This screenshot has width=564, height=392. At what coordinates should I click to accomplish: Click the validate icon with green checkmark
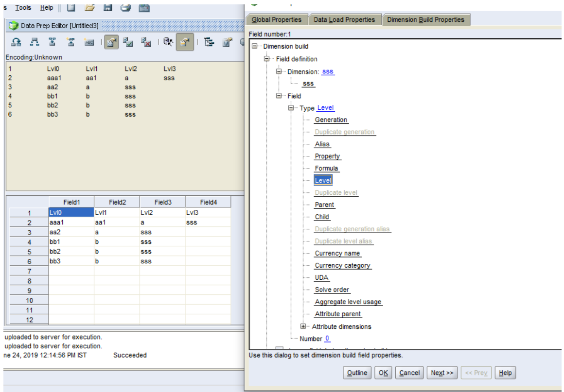(x=127, y=42)
